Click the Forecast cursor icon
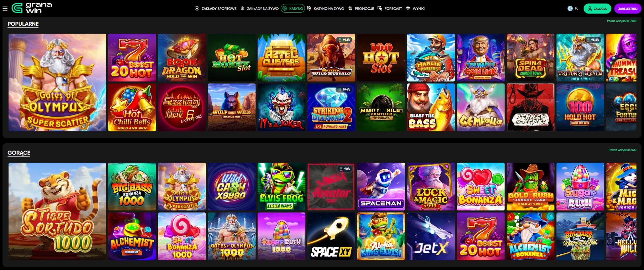The image size is (644, 270). (380, 9)
